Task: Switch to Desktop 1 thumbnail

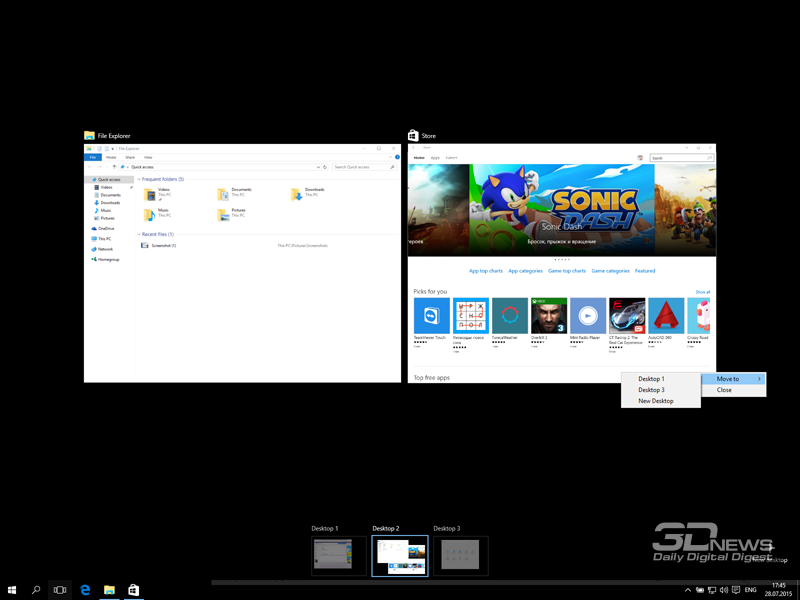Action: [x=339, y=556]
